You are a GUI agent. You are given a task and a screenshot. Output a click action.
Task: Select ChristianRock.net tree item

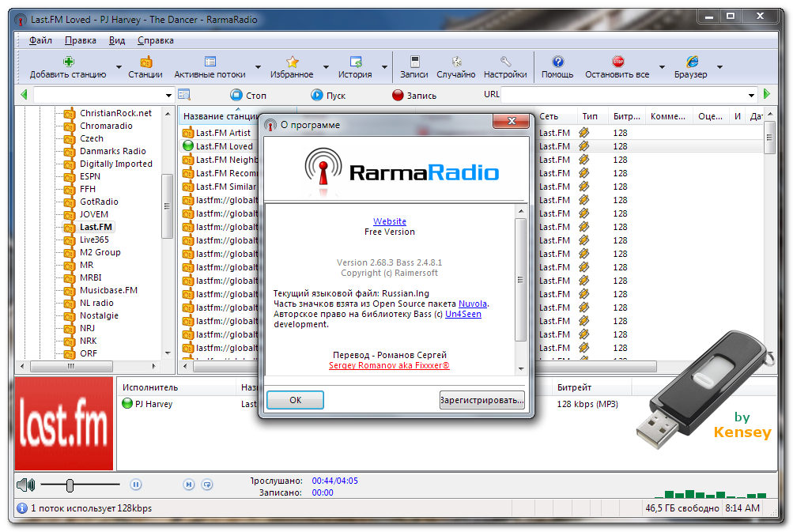click(115, 113)
